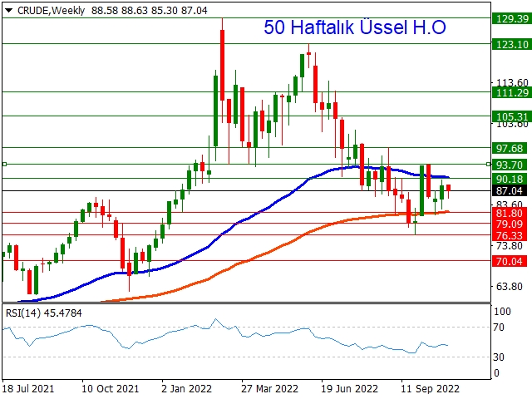
Task: Click the 97.68 resistance label
Action: click(x=510, y=148)
